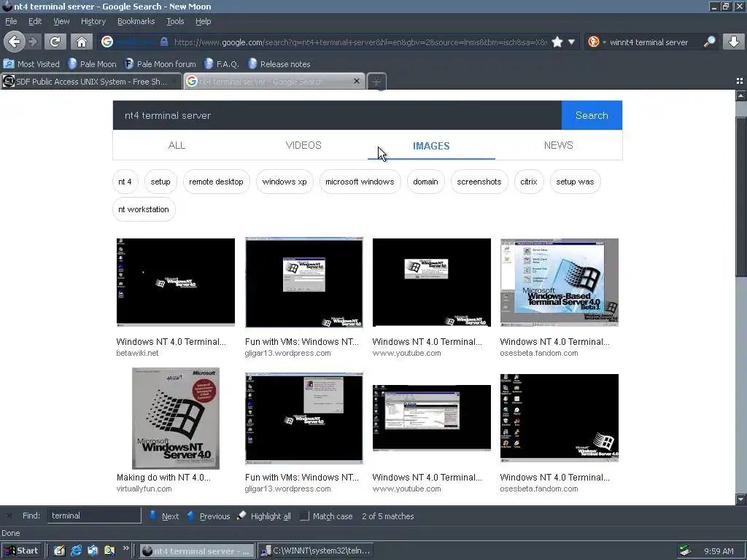Viewport: 747px width, 560px height.
Task: Click the address bar URL field
Action: (361, 42)
